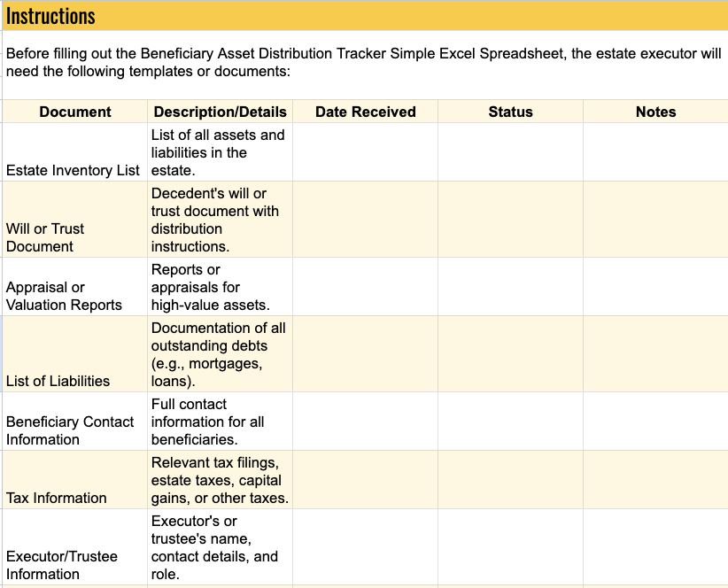Click Notes cell for Beneficiary Contact Information
The width and height of the screenshot is (728, 588).
coord(655,422)
